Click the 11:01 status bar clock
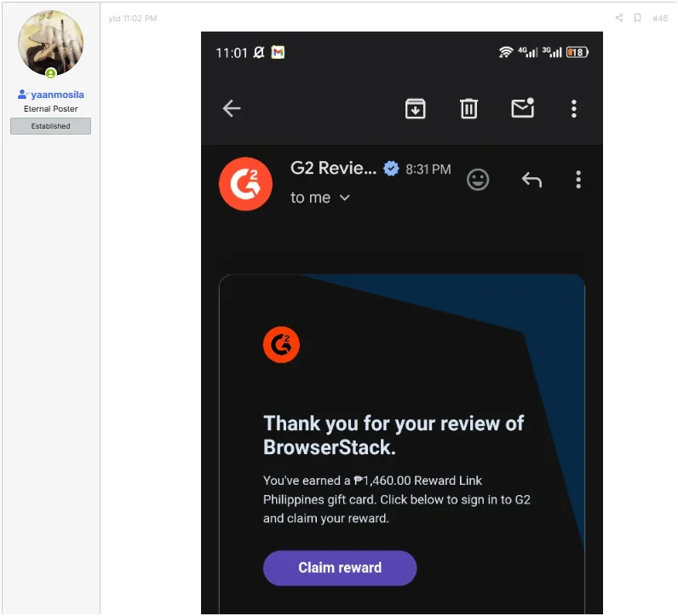The image size is (678, 616). click(232, 53)
